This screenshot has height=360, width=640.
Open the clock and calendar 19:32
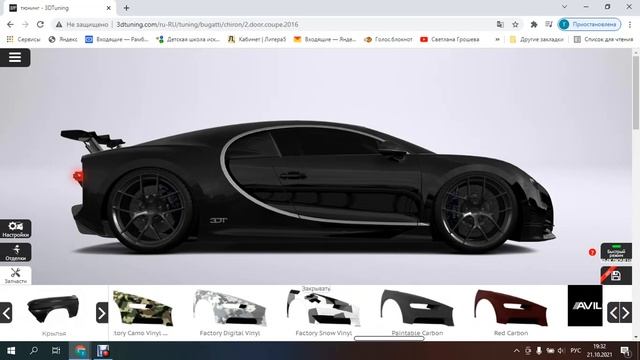point(599,351)
